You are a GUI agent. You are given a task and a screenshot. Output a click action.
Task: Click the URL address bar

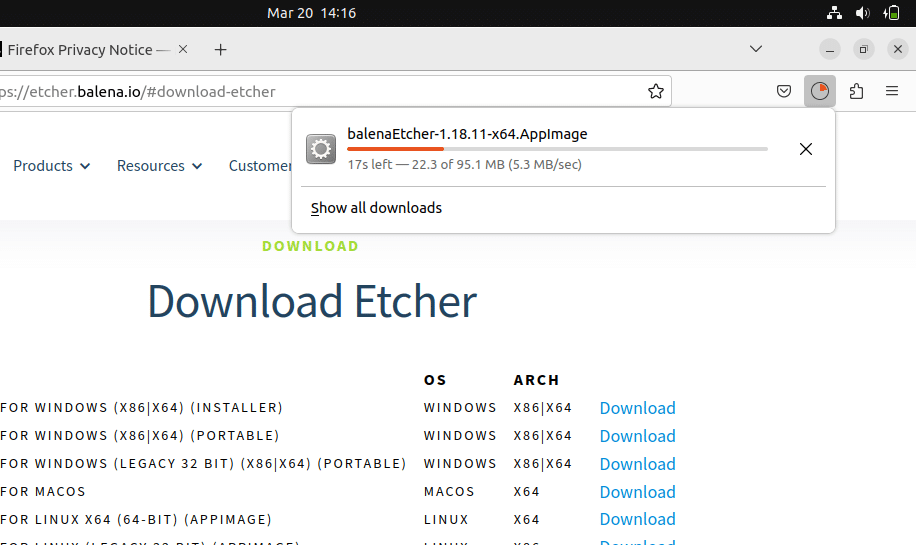pos(336,92)
